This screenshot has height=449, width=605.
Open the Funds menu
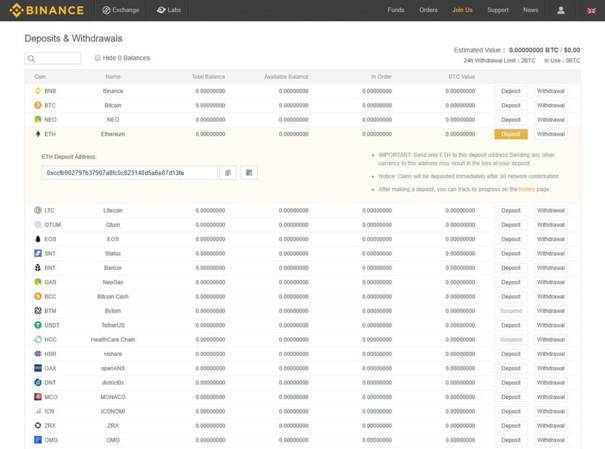(x=396, y=10)
